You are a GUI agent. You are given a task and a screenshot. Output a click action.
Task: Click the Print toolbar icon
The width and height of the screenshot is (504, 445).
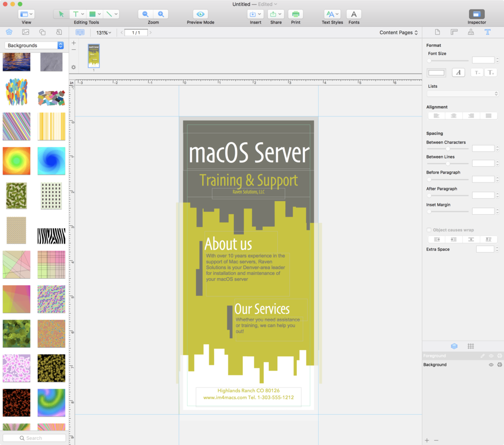coord(296,14)
